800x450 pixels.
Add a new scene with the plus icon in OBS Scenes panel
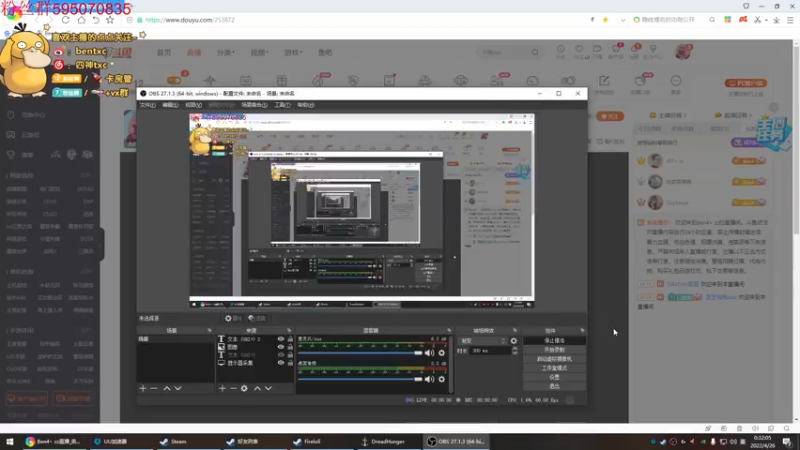(x=143, y=388)
